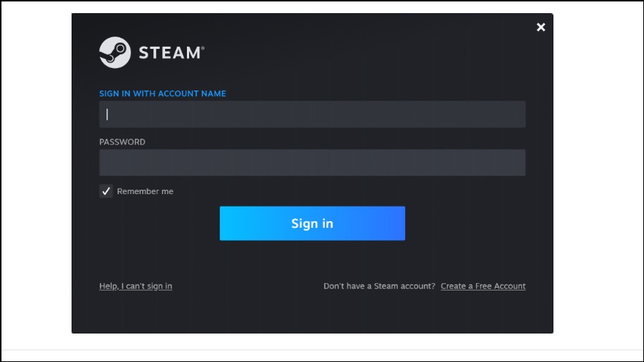Focus the account name input field
Viewport: 644px width, 362px height.
[313, 114]
